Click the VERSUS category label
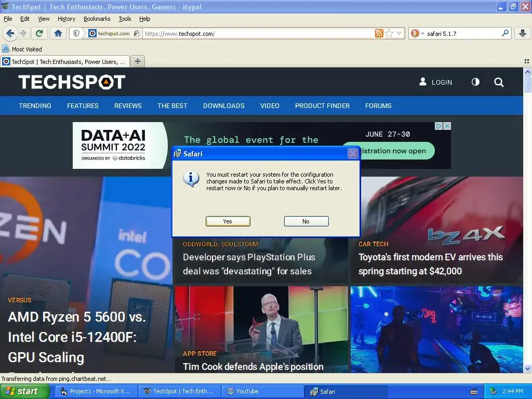The image size is (532, 399). (x=20, y=300)
